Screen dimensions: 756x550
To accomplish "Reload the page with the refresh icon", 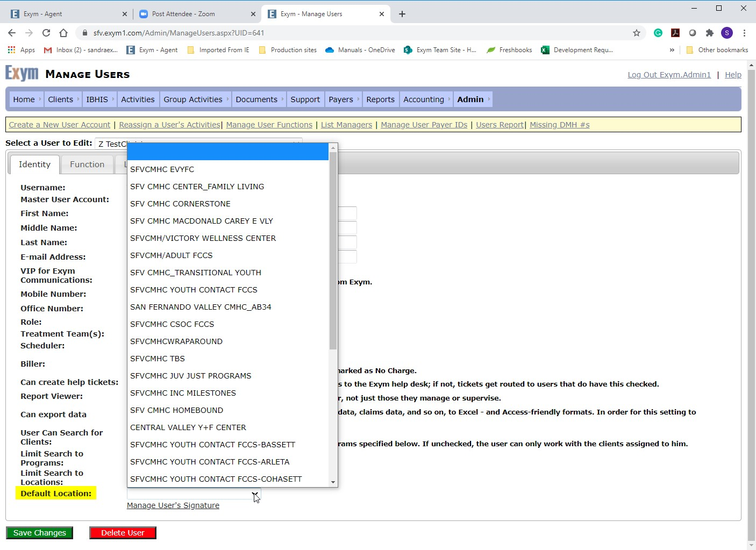I will pos(46,33).
